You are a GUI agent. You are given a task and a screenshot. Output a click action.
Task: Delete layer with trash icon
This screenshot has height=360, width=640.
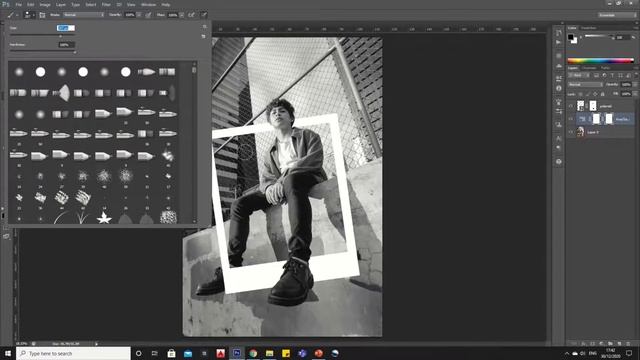coord(628,344)
